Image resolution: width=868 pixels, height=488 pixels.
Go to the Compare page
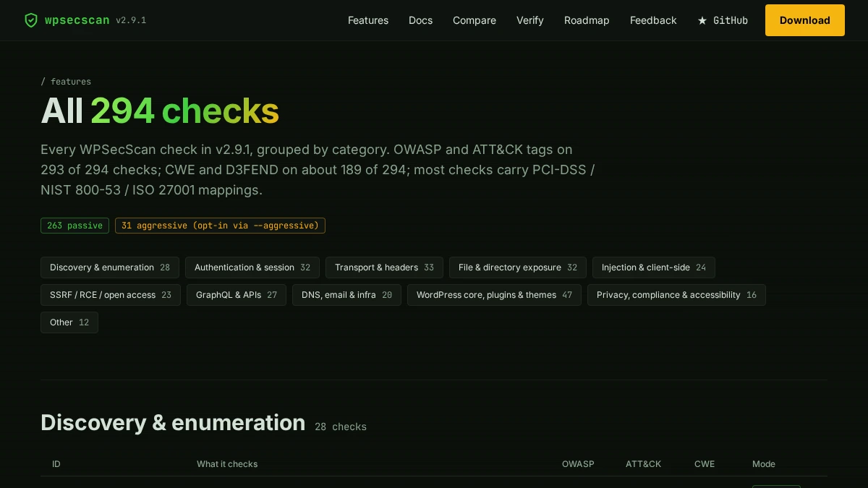click(475, 20)
